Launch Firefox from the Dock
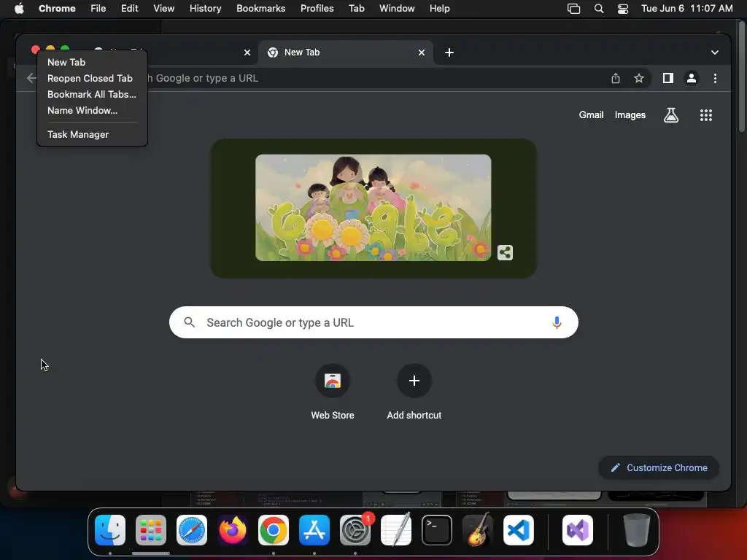Screen dimensions: 747x560 pos(233,530)
